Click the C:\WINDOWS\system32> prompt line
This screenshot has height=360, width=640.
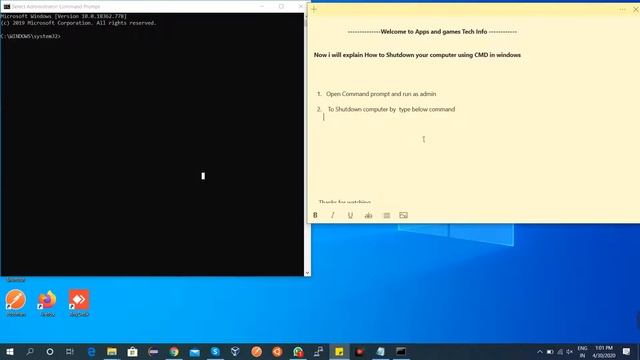(x=31, y=36)
